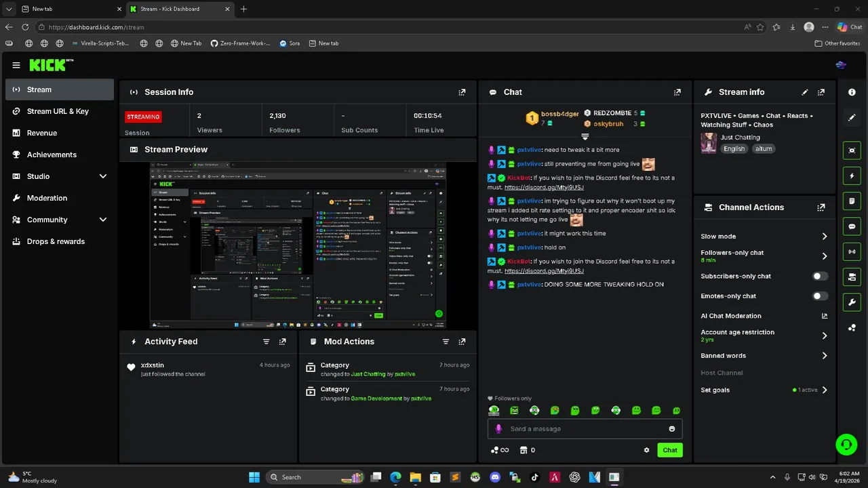868x488 pixels.
Task: Open AI Chat Moderation external link icon
Action: pos(825,316)
